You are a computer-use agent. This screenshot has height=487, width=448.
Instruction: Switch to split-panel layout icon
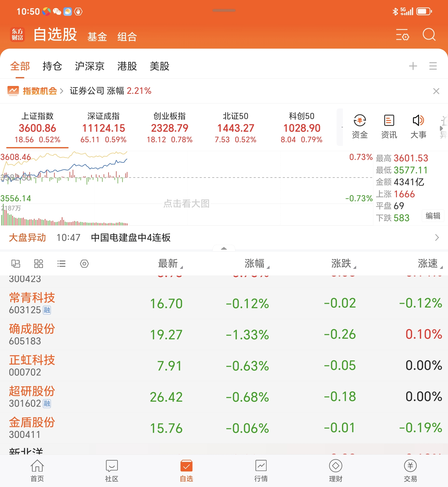tap(16, 263)
